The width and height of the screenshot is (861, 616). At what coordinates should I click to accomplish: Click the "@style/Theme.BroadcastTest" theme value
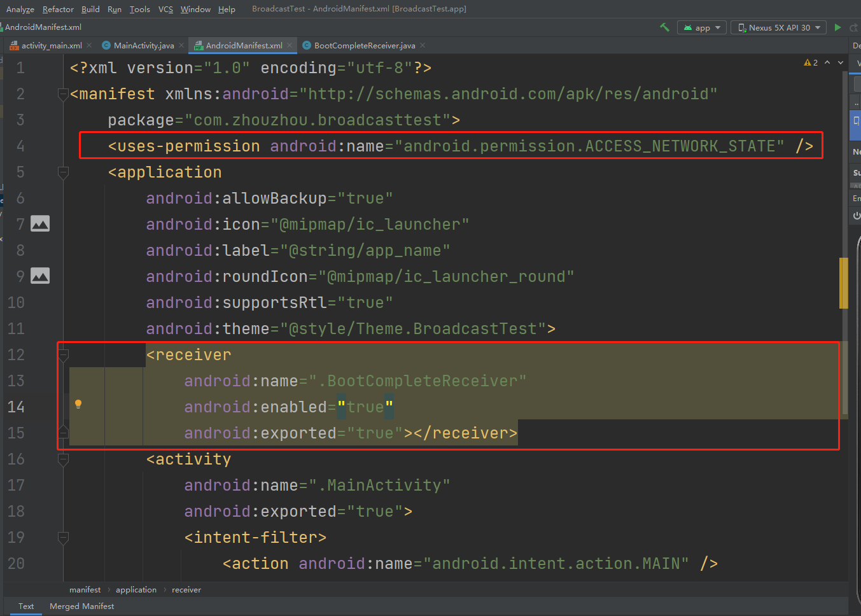click(413, 329)
